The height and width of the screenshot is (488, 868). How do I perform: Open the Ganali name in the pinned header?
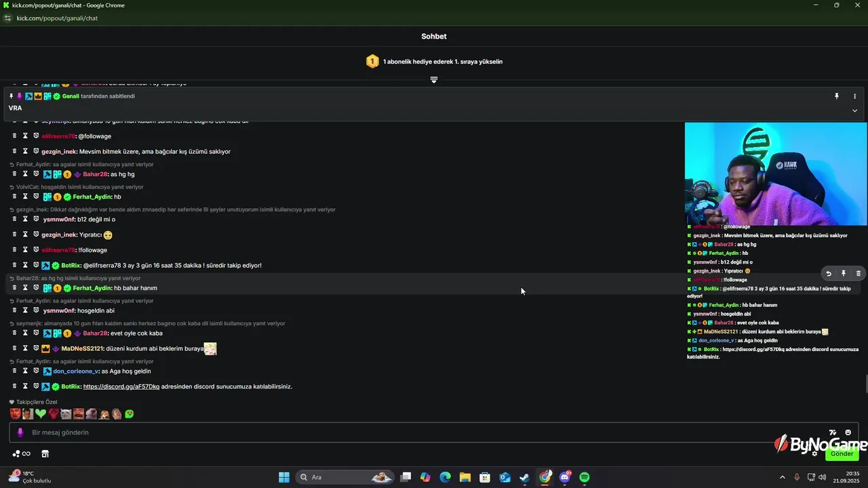point(71,96)
